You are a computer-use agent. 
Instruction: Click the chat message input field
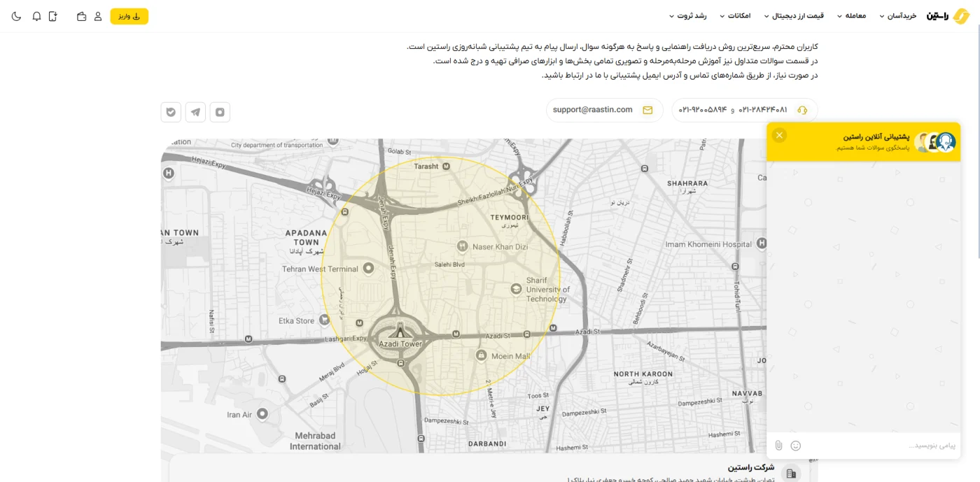[881, 446]
